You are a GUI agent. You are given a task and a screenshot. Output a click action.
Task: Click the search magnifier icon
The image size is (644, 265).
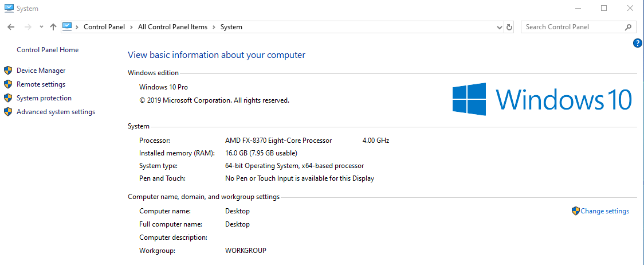coord(628,27)
